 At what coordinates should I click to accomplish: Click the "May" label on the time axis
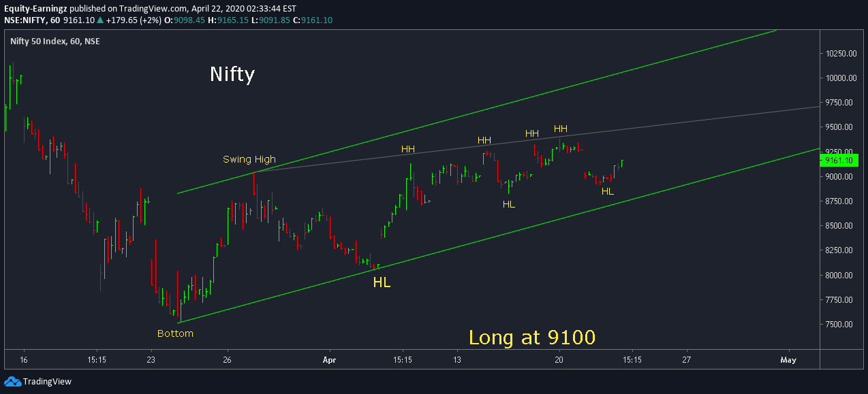[789, 359]
